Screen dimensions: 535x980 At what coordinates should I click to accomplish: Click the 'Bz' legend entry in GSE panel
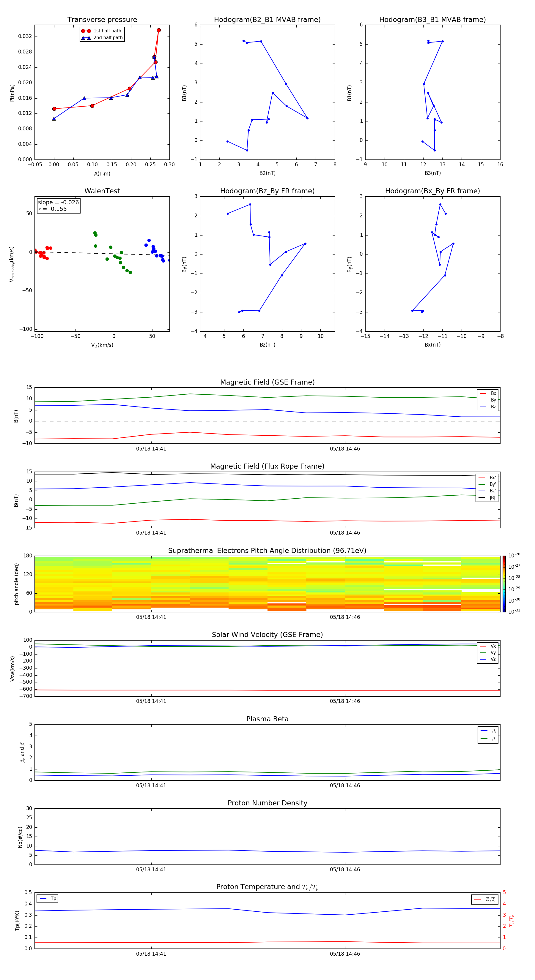click(x=488, y=407)
